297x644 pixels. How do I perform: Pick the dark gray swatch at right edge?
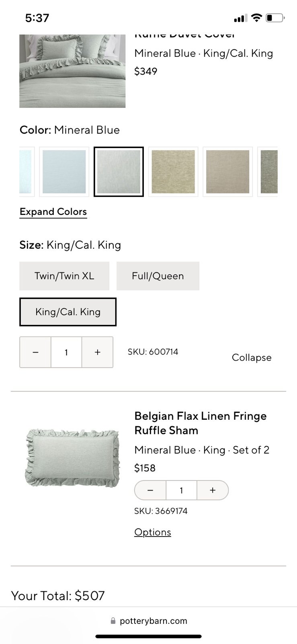coord(269,172)
